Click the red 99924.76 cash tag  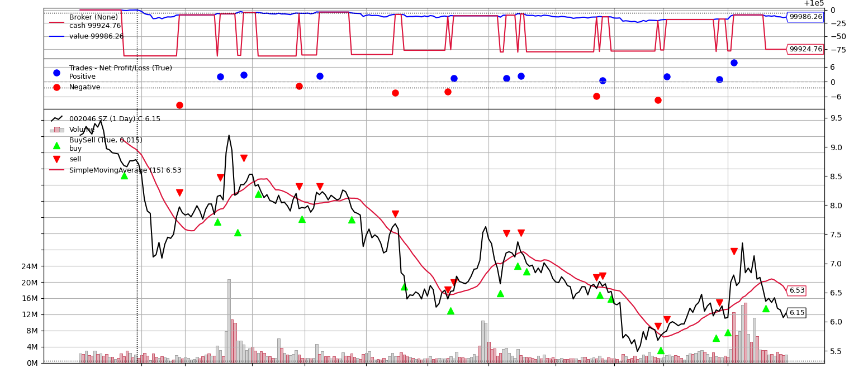[x=805, y=49]
